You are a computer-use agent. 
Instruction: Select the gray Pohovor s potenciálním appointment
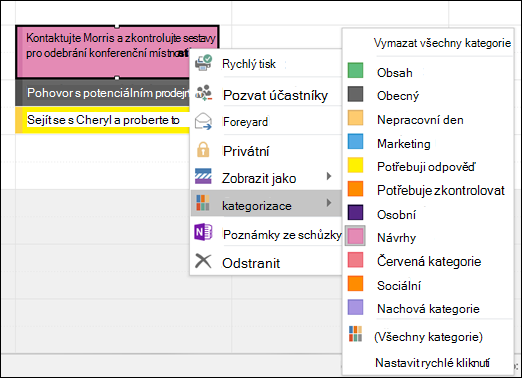click(x=103, y=93)
